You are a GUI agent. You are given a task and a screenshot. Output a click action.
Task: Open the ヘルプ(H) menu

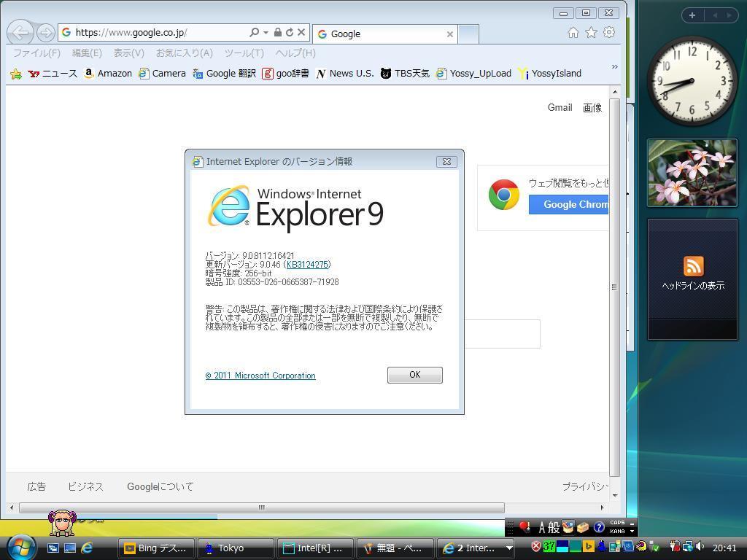click(x=295, y=52)
